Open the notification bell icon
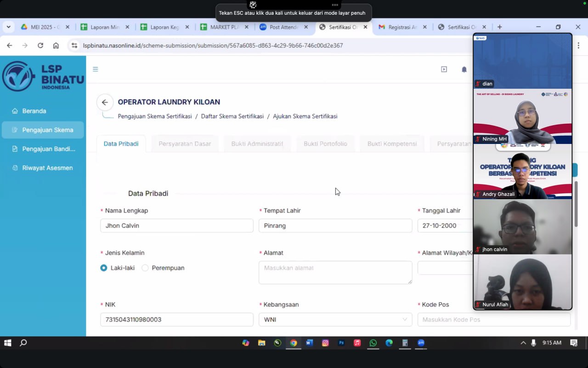 pyautogui.click(x=464, y=69)
